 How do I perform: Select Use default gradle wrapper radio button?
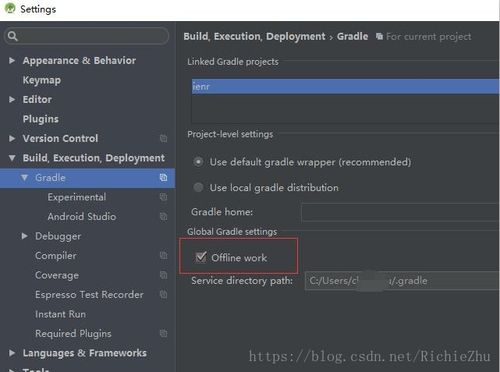[198, 162]
